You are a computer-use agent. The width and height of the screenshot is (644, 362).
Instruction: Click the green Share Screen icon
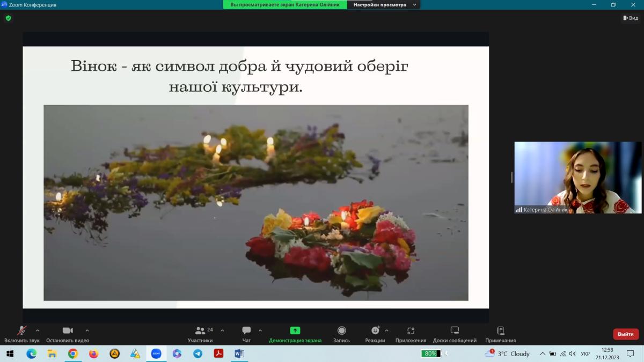click(295, 331)
